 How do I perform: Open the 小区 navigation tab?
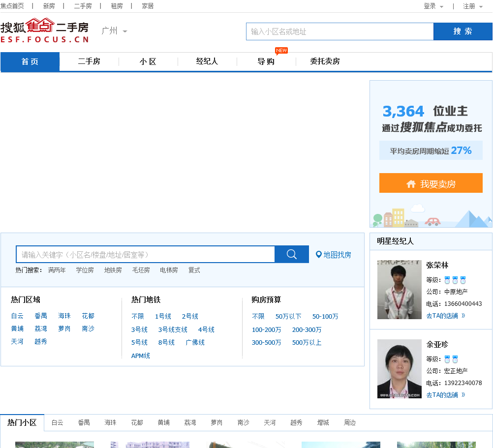coord(148,61)
